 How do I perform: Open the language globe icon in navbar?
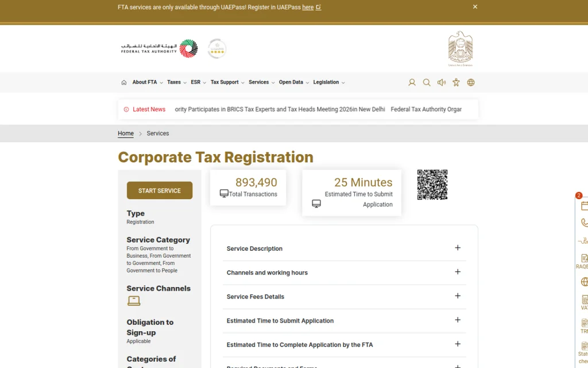(x=471, y=82)
